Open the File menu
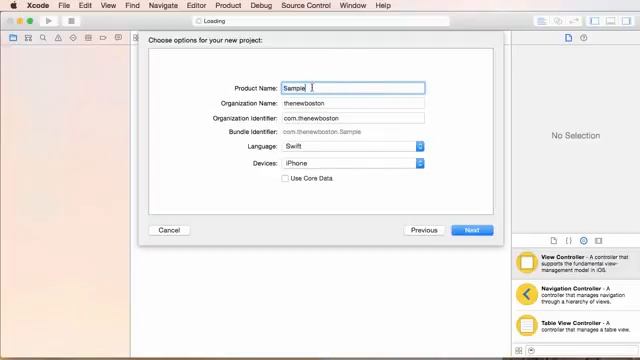Image resolution: width=640 pixels, height=360 pixels. [64, 5]
